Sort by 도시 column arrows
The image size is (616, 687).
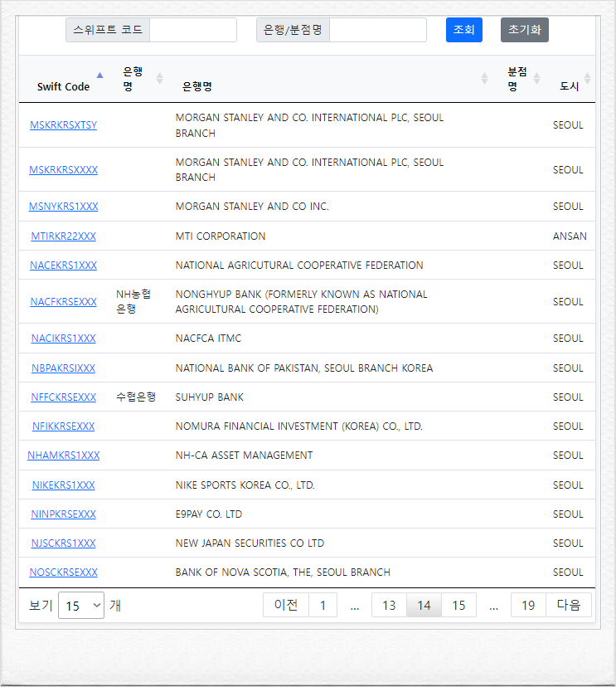[588, 79]
